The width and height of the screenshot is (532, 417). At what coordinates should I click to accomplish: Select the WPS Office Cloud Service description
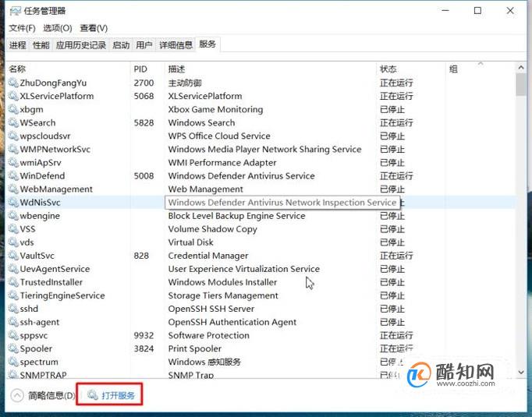click(219, 136)
